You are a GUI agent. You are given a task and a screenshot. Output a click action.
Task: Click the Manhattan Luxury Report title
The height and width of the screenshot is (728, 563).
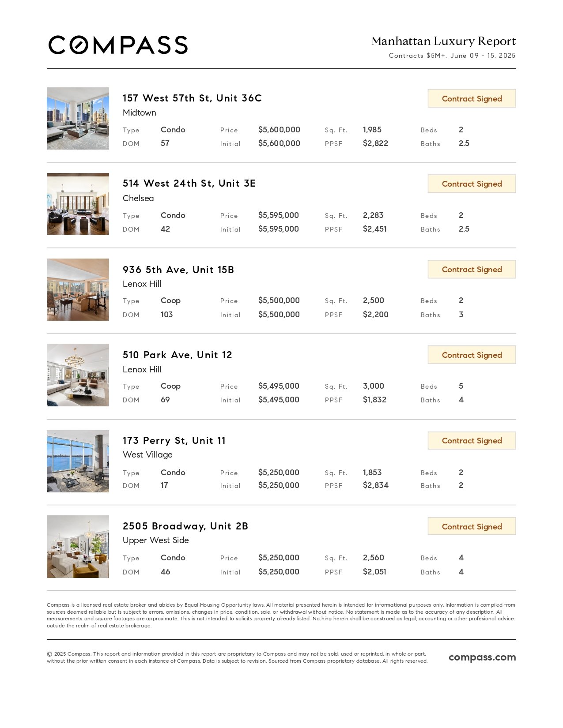pyautogui.click(x=443, y=41)
